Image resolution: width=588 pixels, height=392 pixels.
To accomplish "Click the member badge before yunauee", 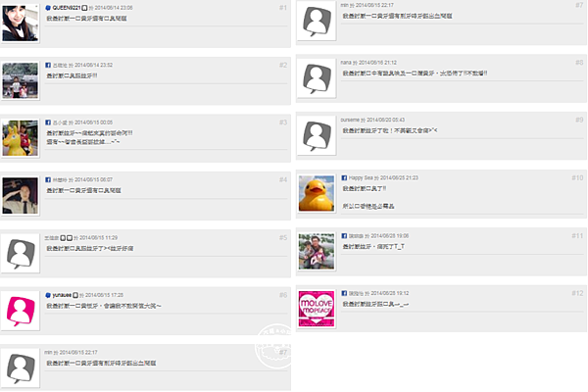I will 48,295.
